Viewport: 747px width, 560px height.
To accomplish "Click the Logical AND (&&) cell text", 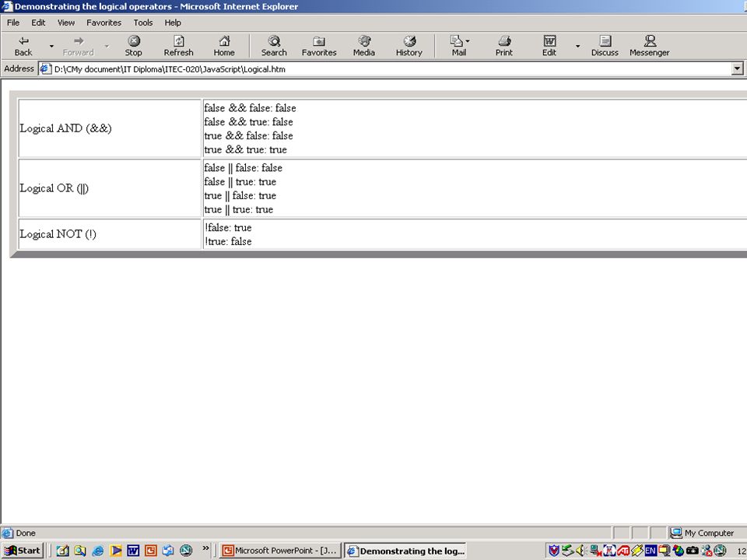I will (65, 128).
